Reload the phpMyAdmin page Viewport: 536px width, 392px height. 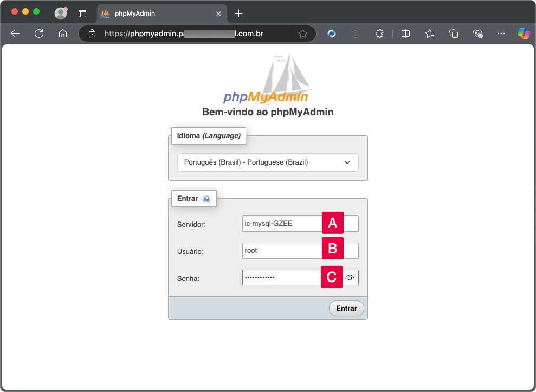tap(39, 34)
